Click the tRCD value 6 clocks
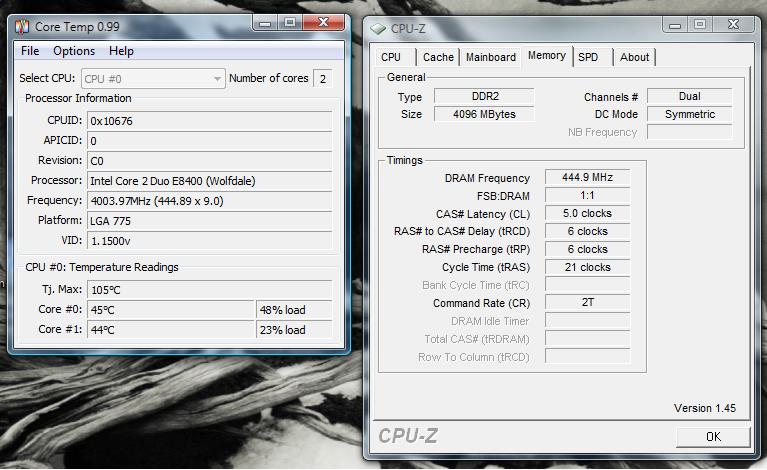The height and width of the screenshot is (470, 767). (587, 231)
